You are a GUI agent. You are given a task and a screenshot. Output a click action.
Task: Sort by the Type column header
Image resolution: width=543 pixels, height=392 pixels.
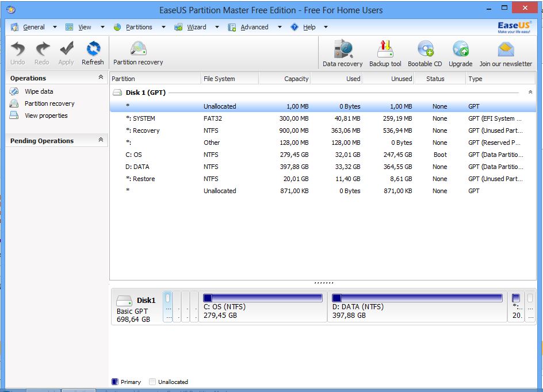(500, 79)
